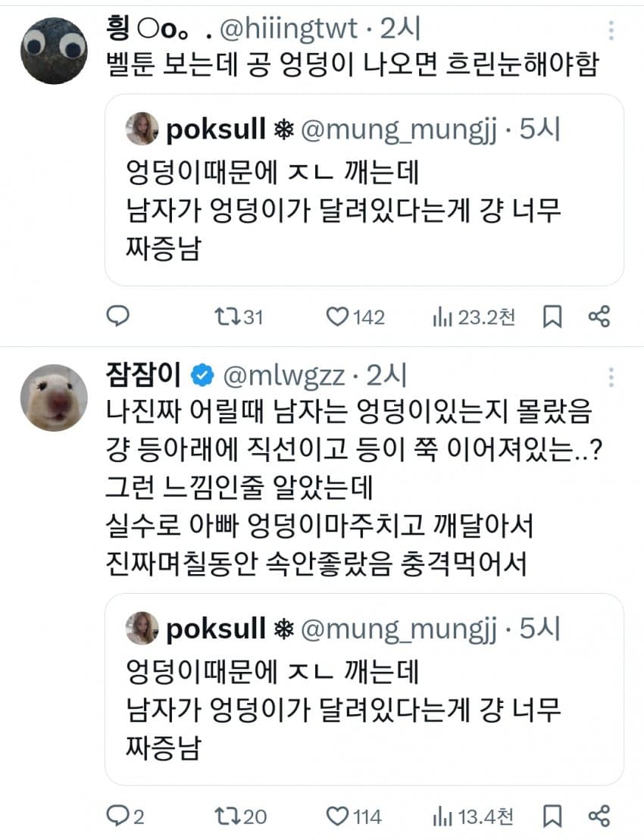
Task: Bookmark the 힝 tweet
Action: [552, 317]
